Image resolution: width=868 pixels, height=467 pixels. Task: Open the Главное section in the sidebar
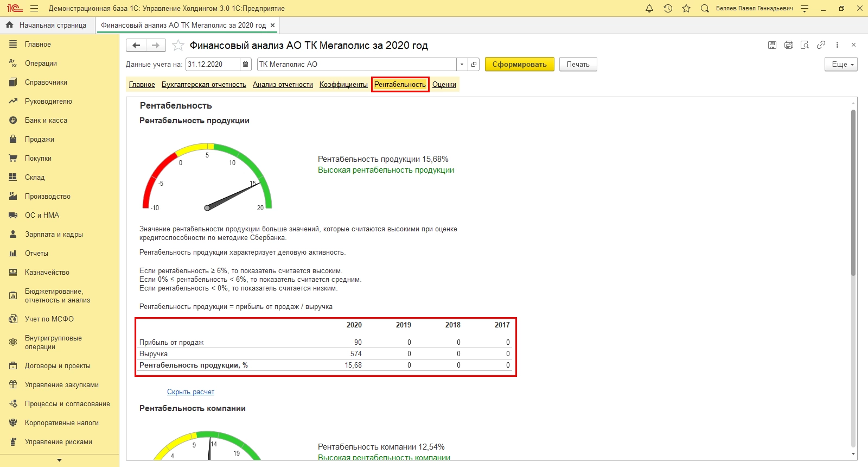point(60,45)
